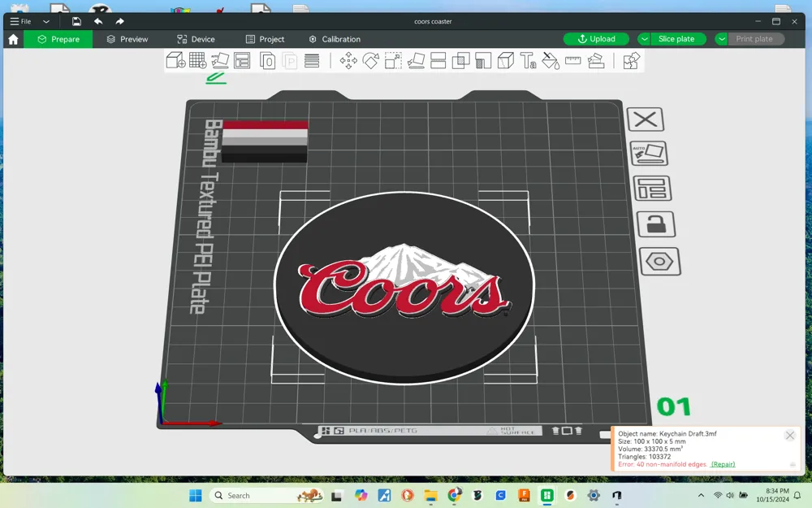
Task: Run Auto orient from the top toolbar
Action: (x=220, y=61)
